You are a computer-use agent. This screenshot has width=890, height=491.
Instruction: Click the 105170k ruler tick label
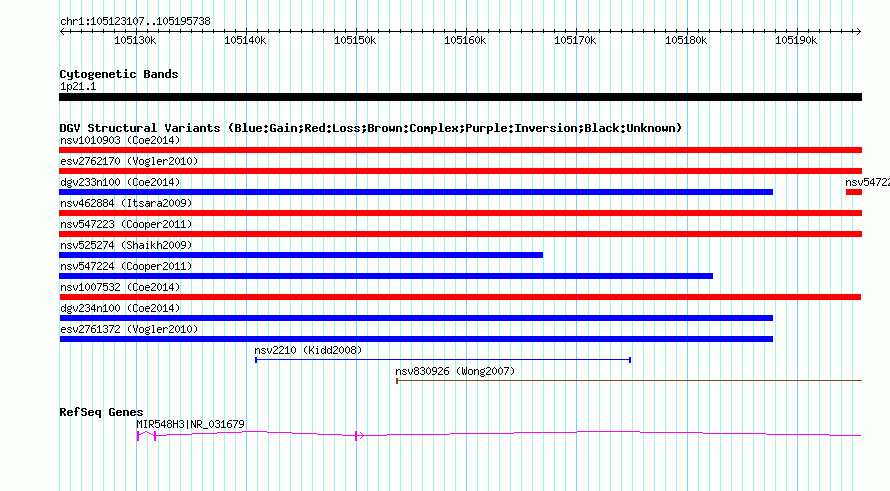tap(576, 40)
